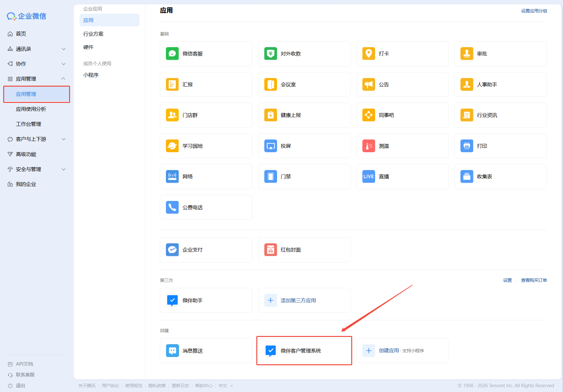563x392 pixels.
Task: Click 退出 to log out
Action: point(20,386)
